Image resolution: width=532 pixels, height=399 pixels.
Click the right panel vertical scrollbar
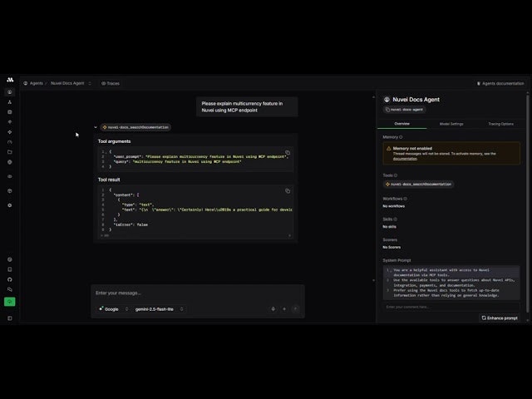click(x=527, y=204)
